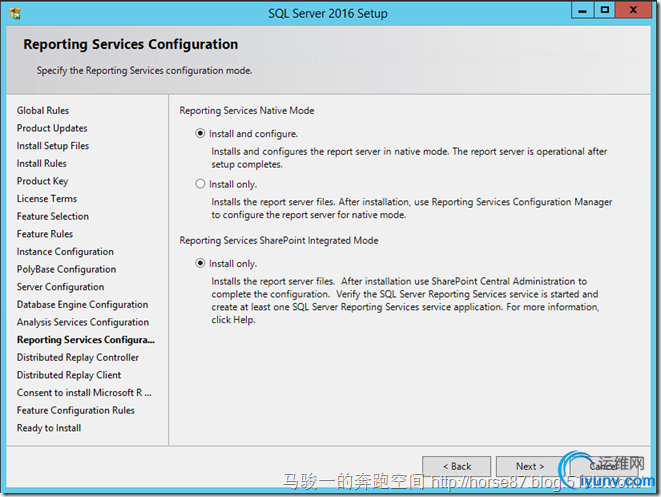The height and width of the screenshot is (497, 661).
Task: Click the Analysis Services Configuration step
Action: (x=83, y=322)
